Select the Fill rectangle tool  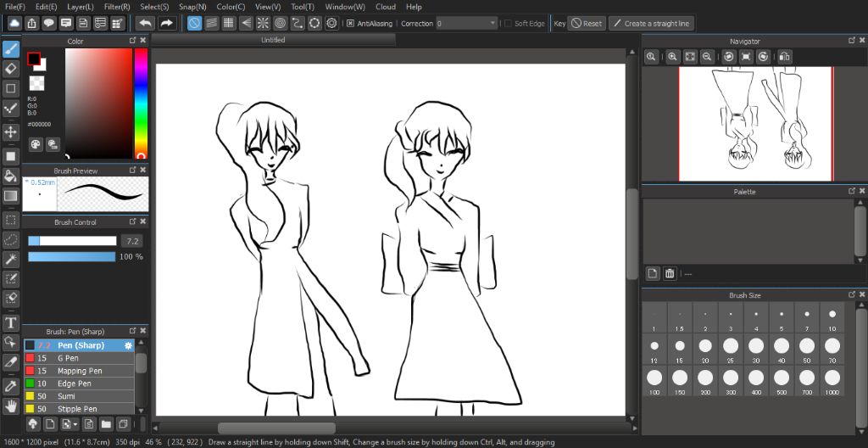(x=10, y=156)
